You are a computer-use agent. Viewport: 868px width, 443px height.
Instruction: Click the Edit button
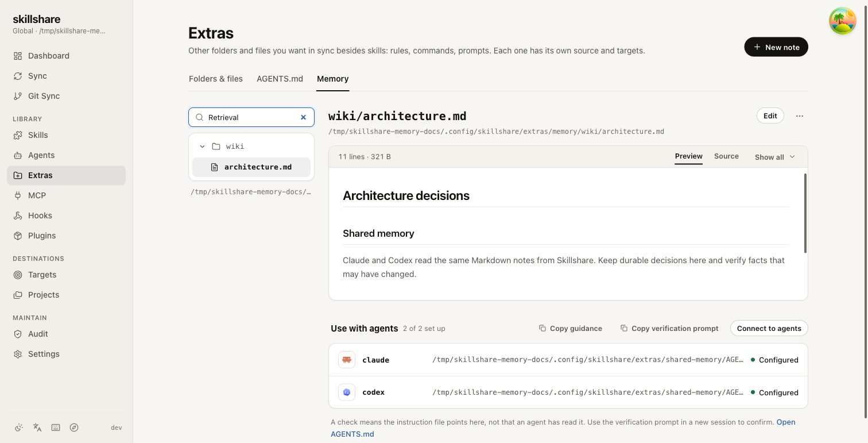pos(770,116)
